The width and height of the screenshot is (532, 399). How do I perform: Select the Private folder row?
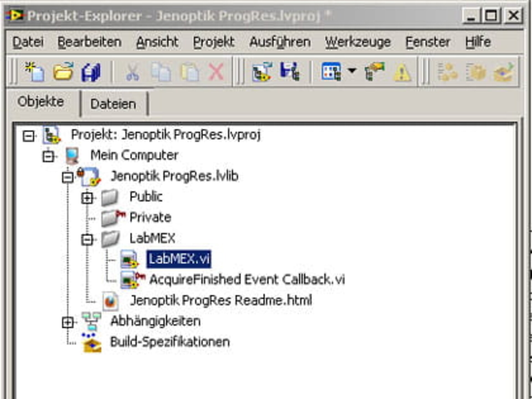[x=150, y=217]
